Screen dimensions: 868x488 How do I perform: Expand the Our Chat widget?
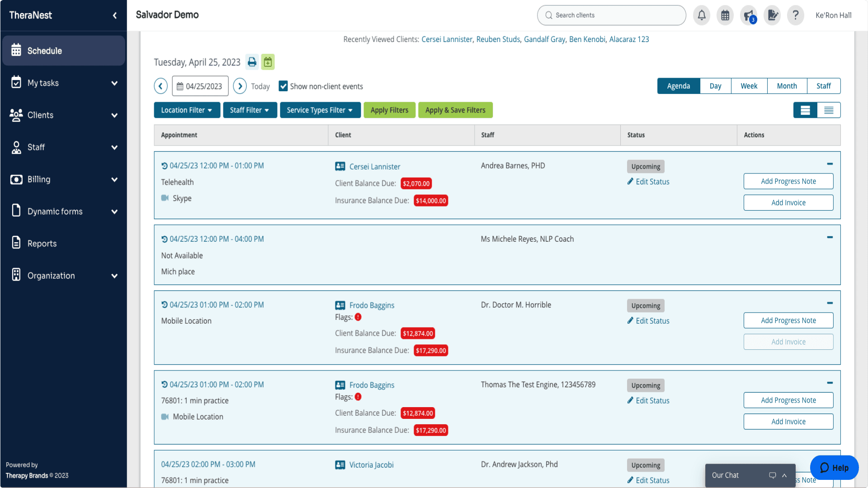(783, 475)
